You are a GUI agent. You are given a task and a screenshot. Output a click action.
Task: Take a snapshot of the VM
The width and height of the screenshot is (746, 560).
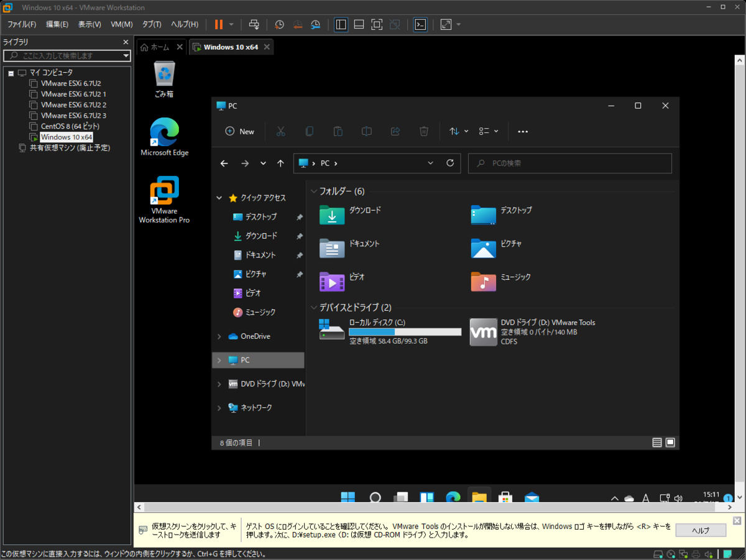[x=280, y=24]
